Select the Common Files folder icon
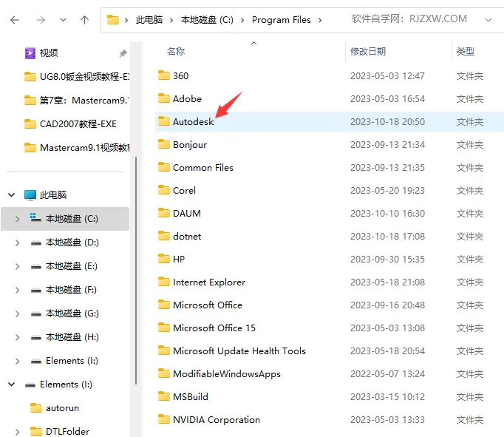The width and height of the screenshot is (504, 437). (163, 167)
